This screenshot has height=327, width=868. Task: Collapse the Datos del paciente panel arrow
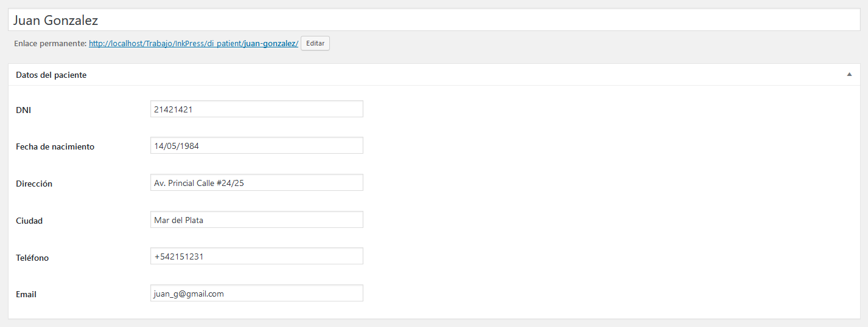[849, 74]
